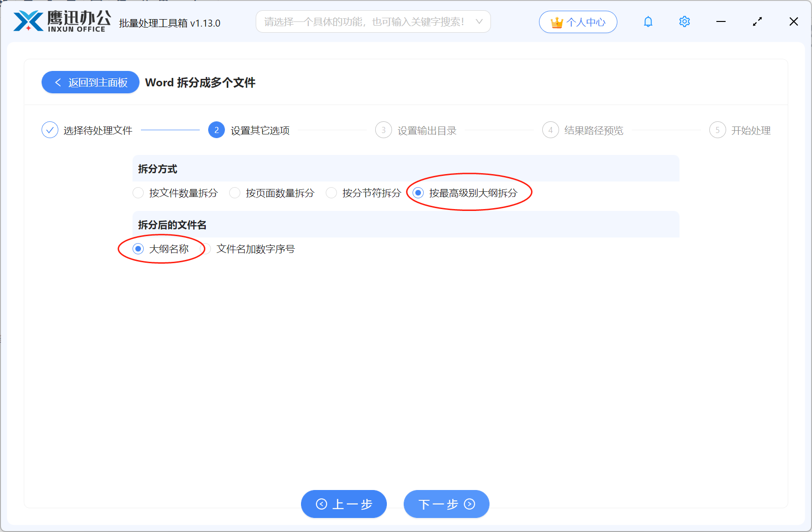The width and height of the screenshot is (812, 532).
Task: Click the checkmark icon on step 选择待处理文件
Action: coord(50,130)
